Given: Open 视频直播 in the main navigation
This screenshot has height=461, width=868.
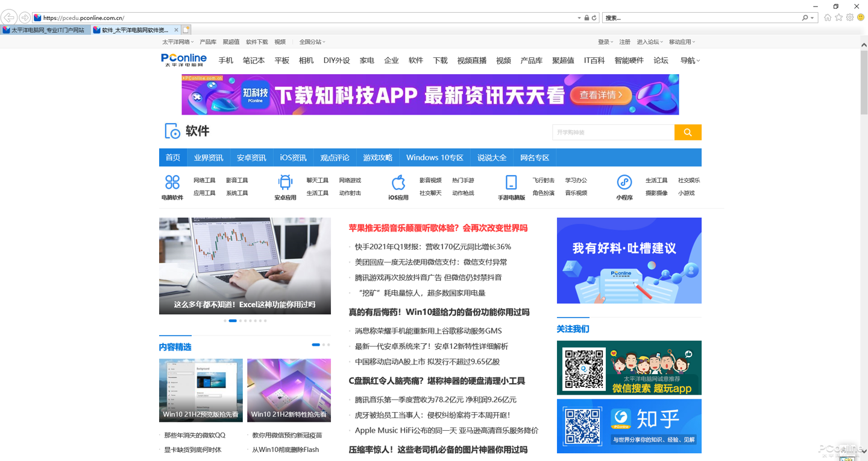Looking at the screenshot, I should coord(472,60).
